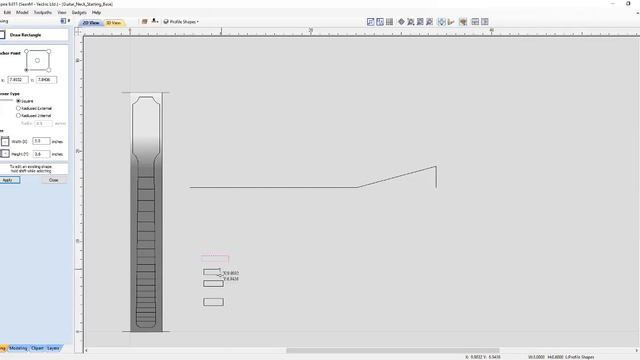Click the sheet icon right of 3D View tab
The height and width of the screenshot is (360, 640).
tap(144, 22)
